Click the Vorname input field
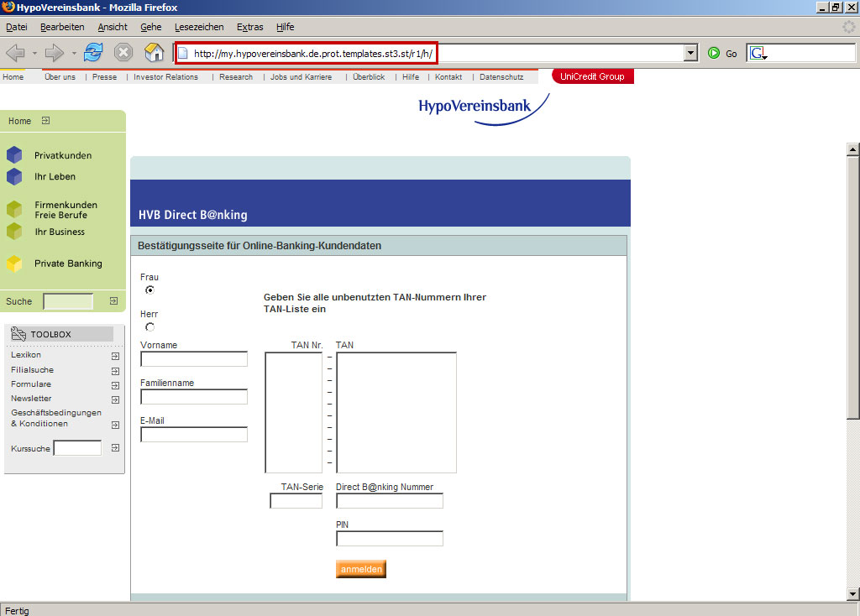This screenshot has height=616, width=860. click(x=194, y=359)
